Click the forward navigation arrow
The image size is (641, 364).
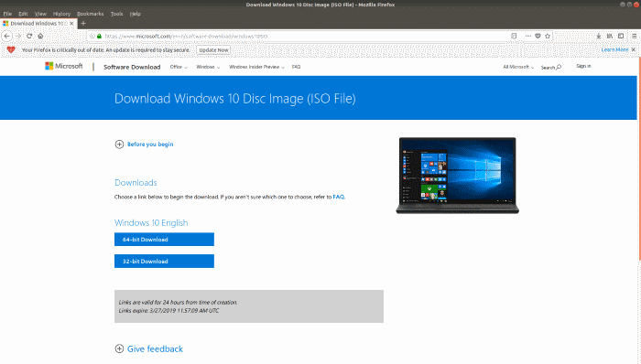[x=18, y=36]
